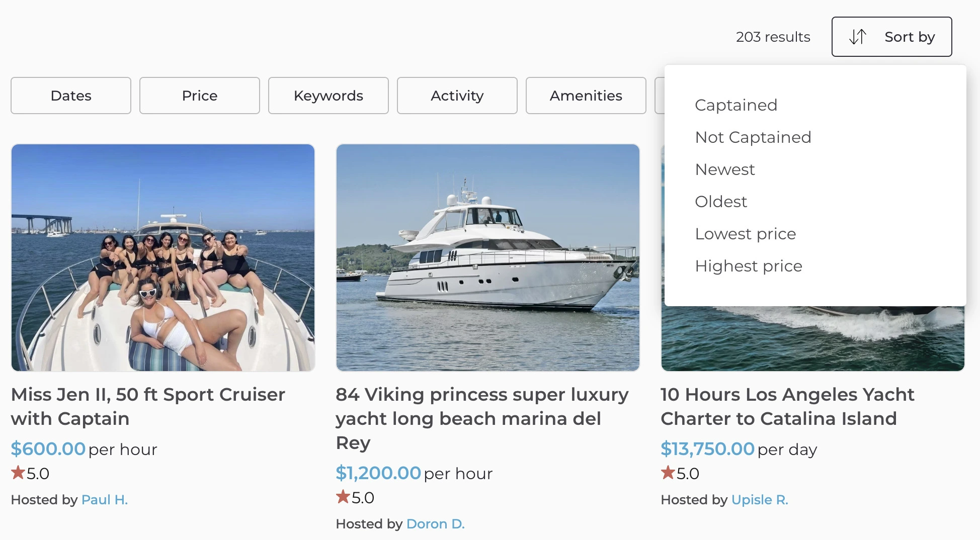Open host profile for Paul H.
Screen dimensions: 980x540
pos(105,499)
